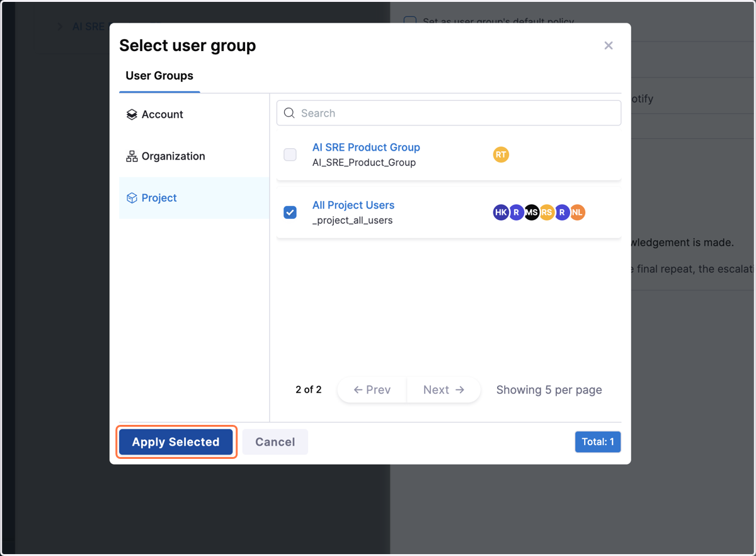Go to next page with Next

click(444, 390)
